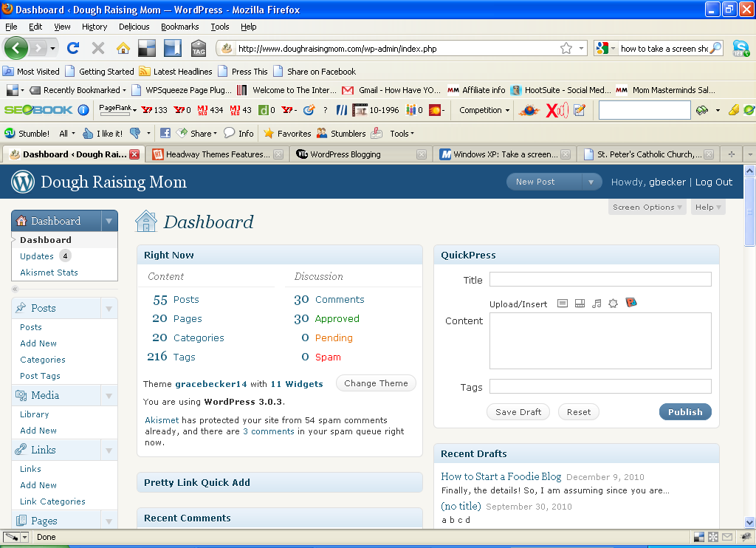
Task: Open a new tab with plus button
Action: pos(732,154)
